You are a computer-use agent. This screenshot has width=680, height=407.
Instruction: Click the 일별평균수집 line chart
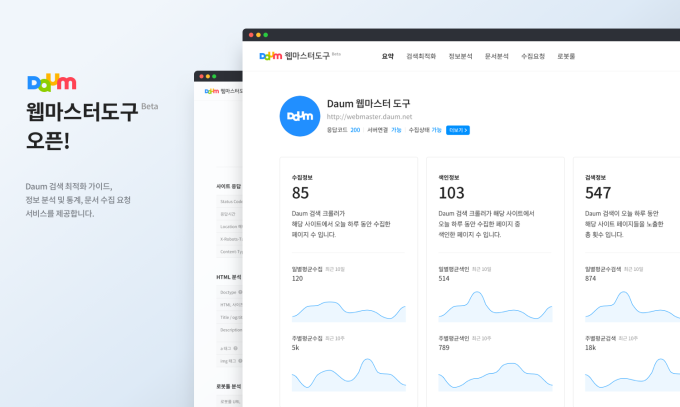coord(349,311)
